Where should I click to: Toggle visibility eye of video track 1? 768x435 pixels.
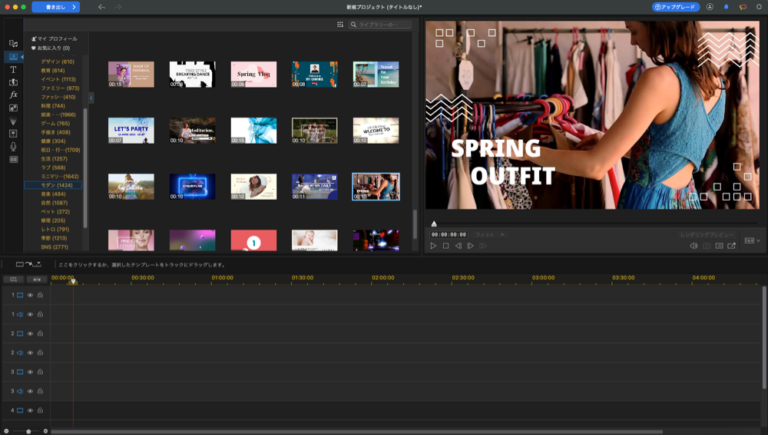(x=30, y=295)
